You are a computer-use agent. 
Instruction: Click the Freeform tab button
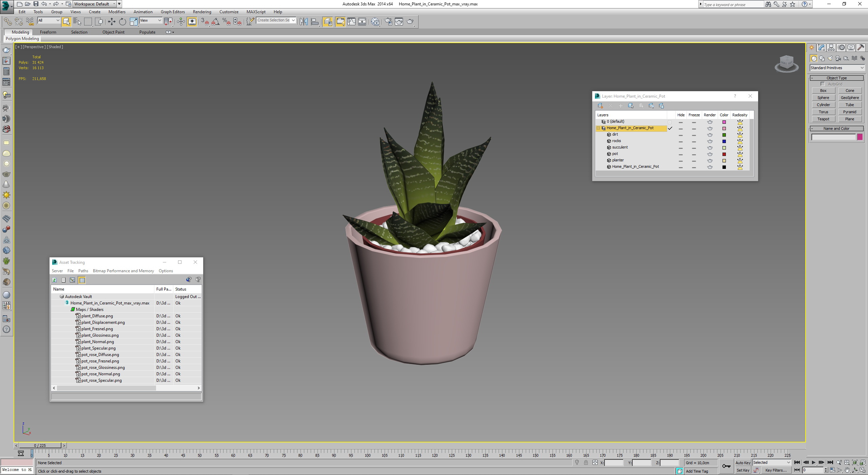click(48, 32)
